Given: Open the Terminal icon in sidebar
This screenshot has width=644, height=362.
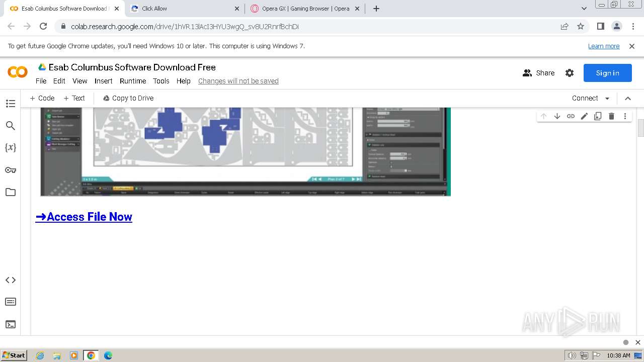Looking at the screenshot, I should pos(10,324).
